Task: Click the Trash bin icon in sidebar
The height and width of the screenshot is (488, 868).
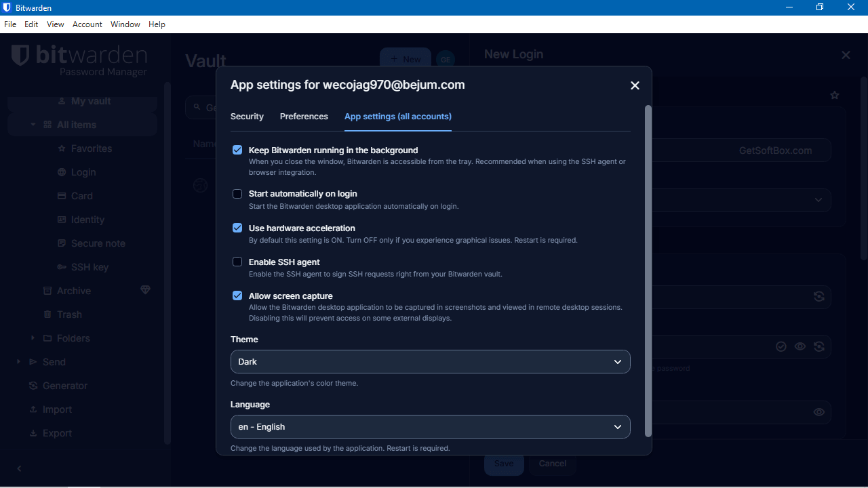Action: (x=47, y=314)
